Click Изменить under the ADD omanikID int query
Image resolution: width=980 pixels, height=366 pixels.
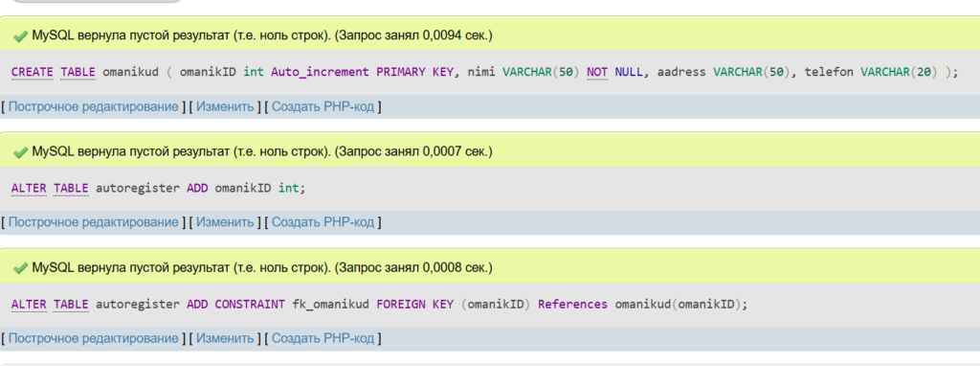click(225, 222)
